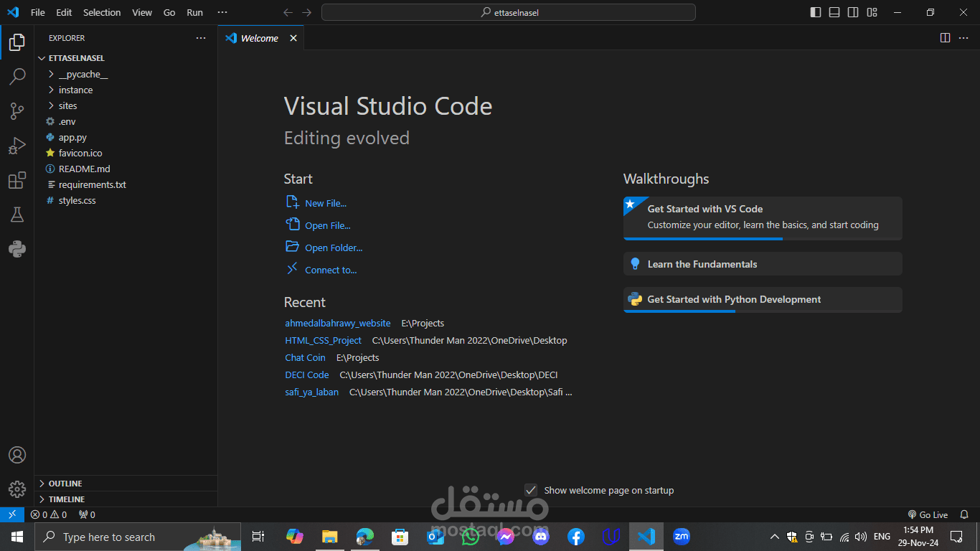980x551 pixels.
Task: Open requirements.txt in the explorer
Action: coord(126,184)
